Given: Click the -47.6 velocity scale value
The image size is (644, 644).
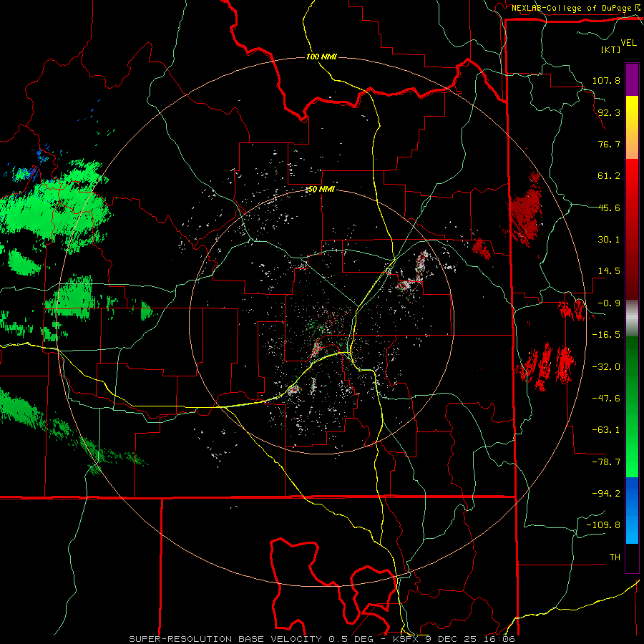Looking at the screenshot, I should [606, 399].
